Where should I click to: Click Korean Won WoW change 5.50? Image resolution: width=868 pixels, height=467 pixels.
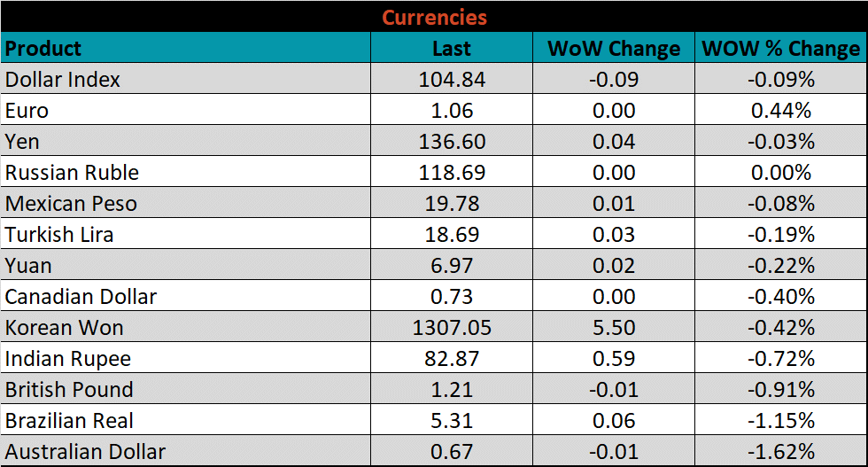tap(613, 327)
